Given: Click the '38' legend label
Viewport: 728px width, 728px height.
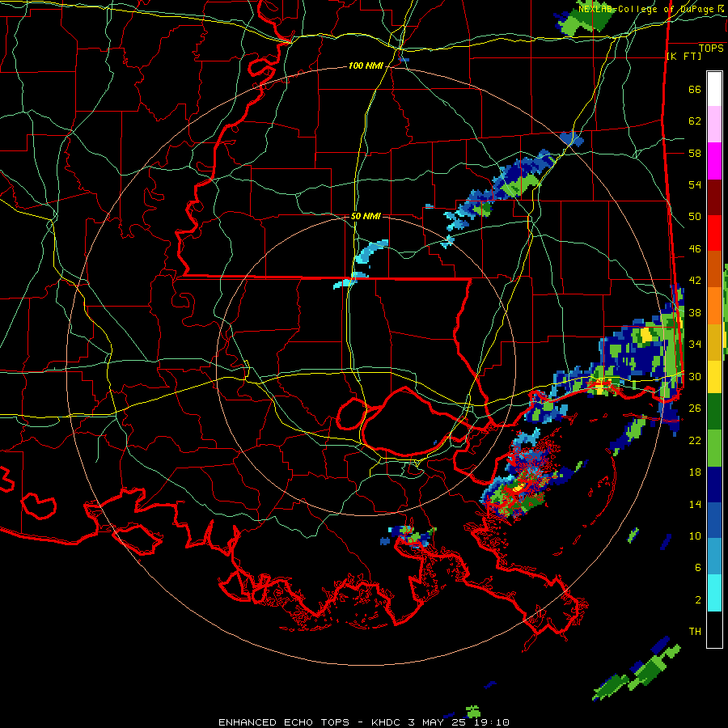Looking at the screenshot, I should point(695,312).
